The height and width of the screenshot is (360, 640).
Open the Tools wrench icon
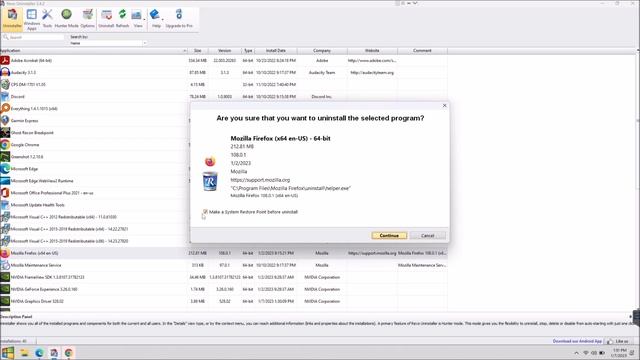(47, 18)
